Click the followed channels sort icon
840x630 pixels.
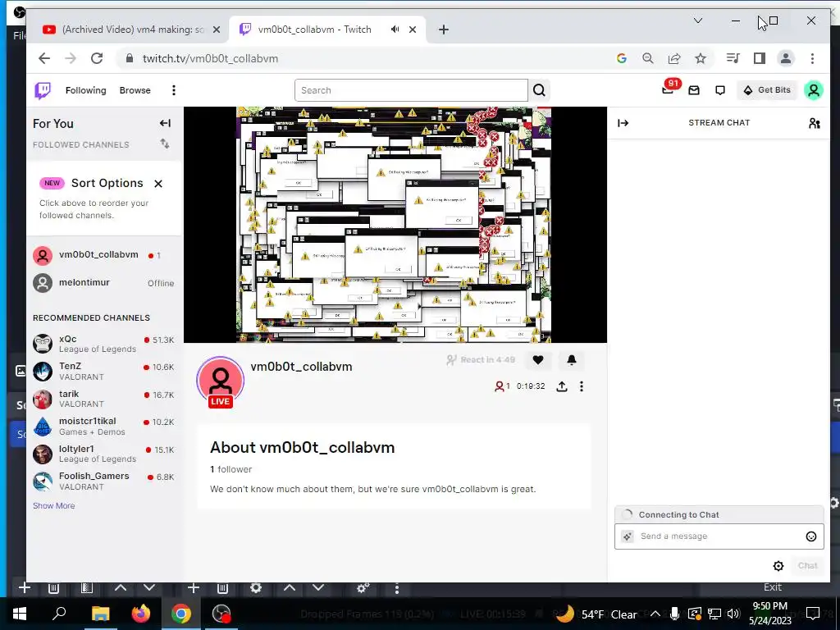pos(164,144)
